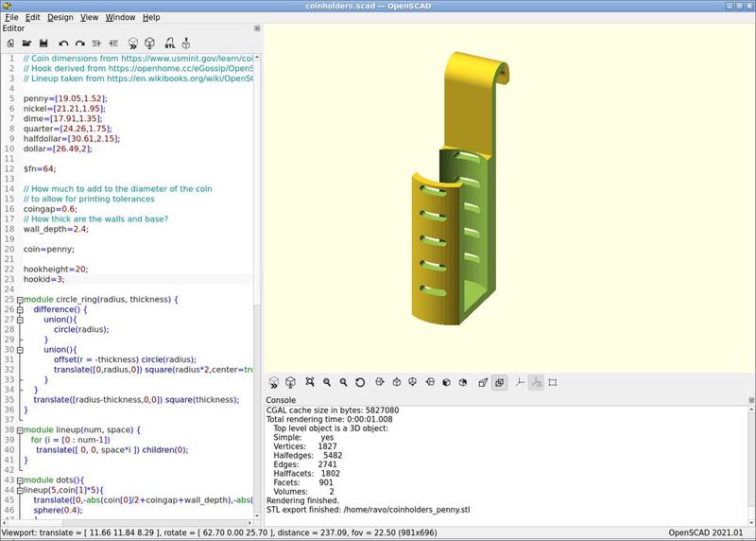
Task: Select the Back view cube icon
Action: click(x=463, y=382)
